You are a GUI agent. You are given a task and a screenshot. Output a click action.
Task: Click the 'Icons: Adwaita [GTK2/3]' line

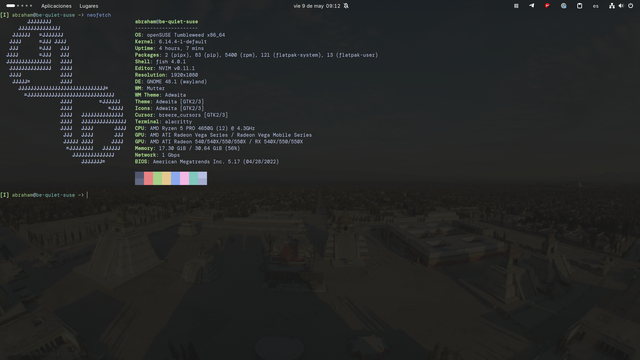(169, 108)
